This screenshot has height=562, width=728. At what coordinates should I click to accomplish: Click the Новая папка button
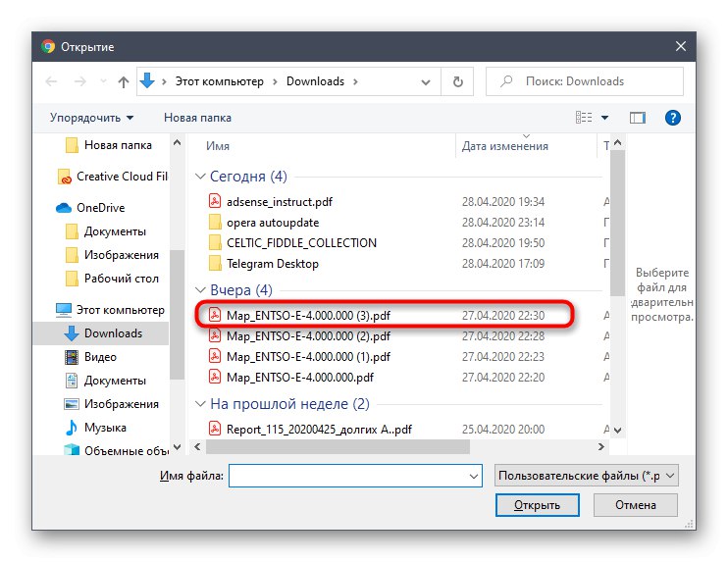click(197, 118)
